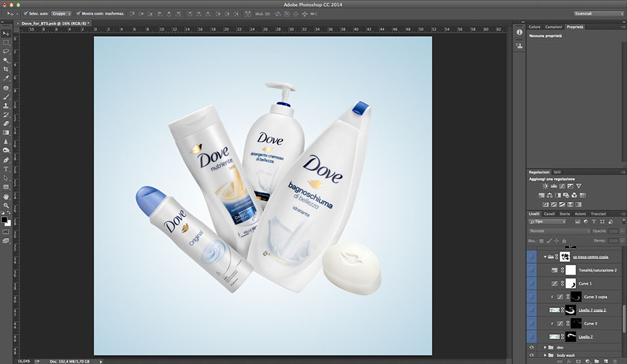Switch to the Canali tab

[x=549, y=214]
